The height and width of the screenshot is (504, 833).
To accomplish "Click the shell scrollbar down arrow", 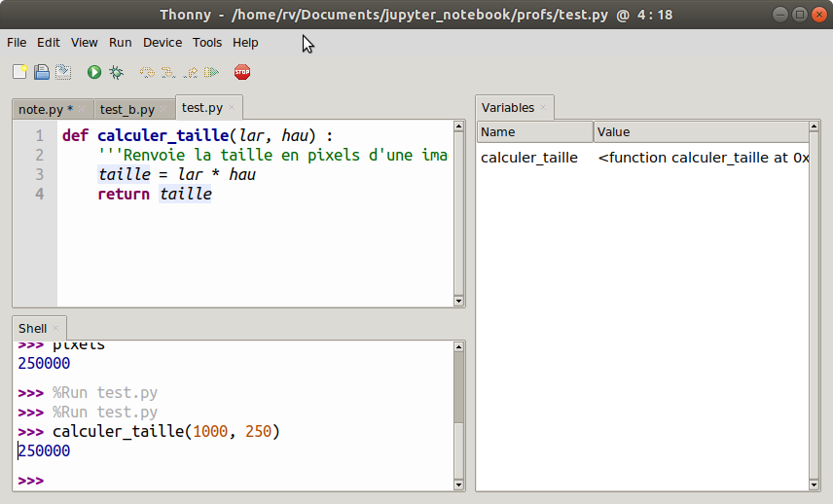I will [x=459, y=485].
